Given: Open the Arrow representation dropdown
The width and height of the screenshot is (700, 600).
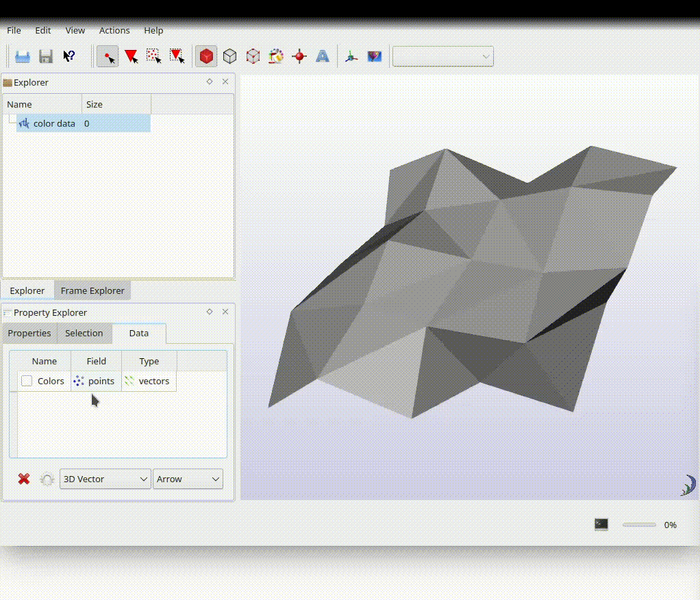Looking at the screenshot, I should coord(188,479).
